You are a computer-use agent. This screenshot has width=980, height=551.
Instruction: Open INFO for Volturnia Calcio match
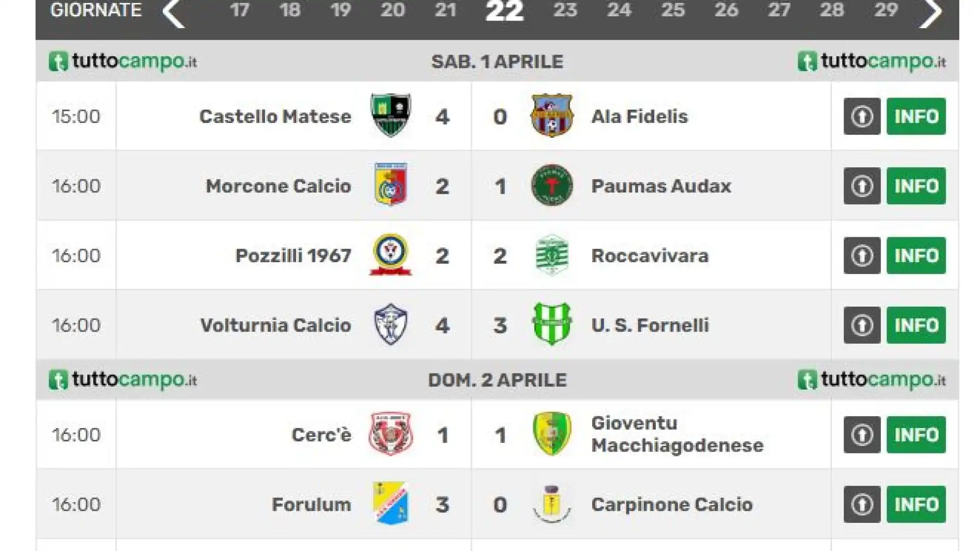pos(916,325)
